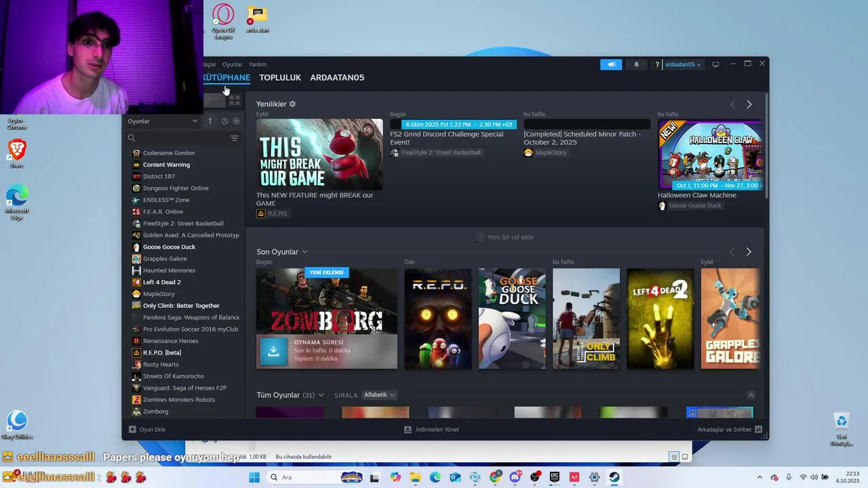The image size is (868, 488).
Task: Advance Son Oyunlar shelf with right arrow
Action: (x=749, y=251)
